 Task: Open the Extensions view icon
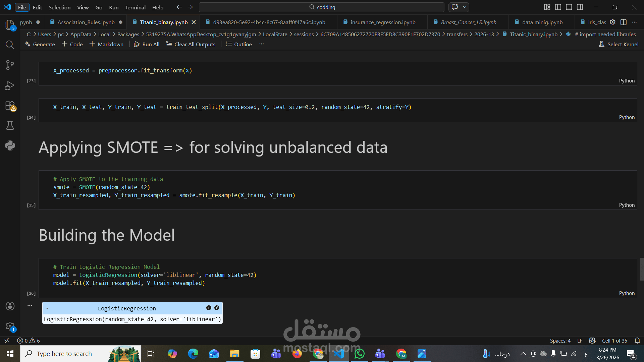(10, 106)
